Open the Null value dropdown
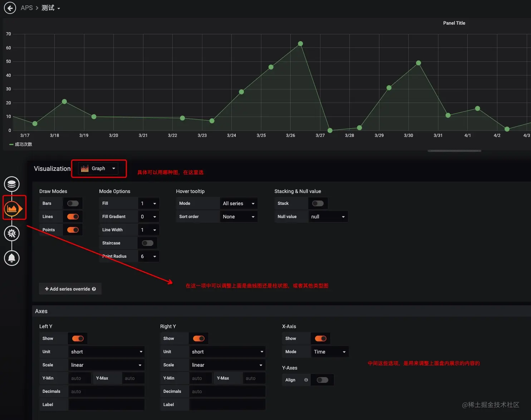531x420 pixels. [x=328, y=217]
